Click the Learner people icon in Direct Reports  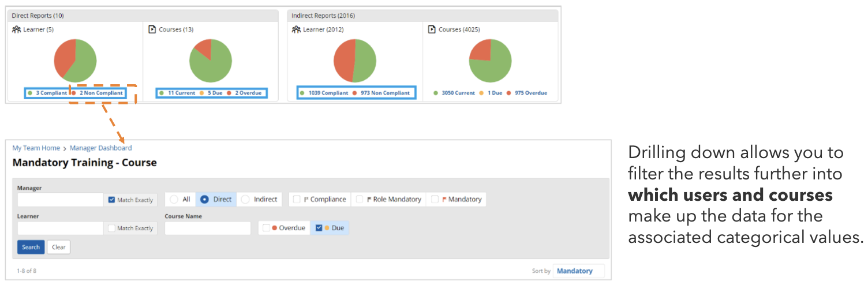click(x=16, y=29)
